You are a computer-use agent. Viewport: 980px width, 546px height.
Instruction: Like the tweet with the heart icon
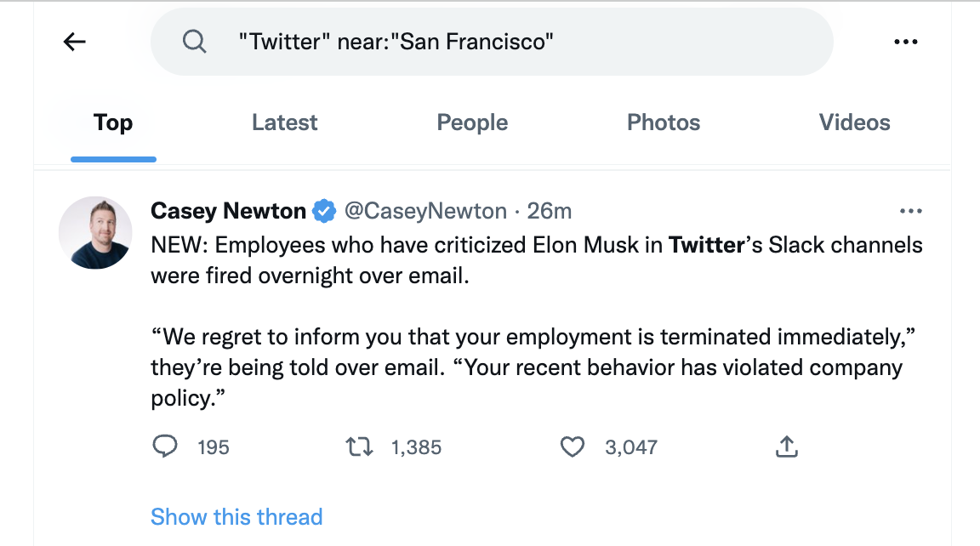(x=573, y=446)
